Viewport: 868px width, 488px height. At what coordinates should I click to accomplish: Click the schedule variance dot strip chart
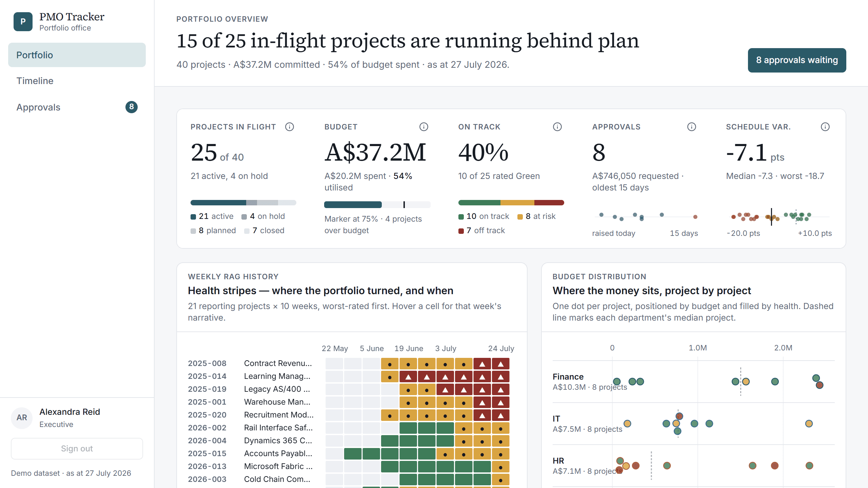[x=779, y=217]
